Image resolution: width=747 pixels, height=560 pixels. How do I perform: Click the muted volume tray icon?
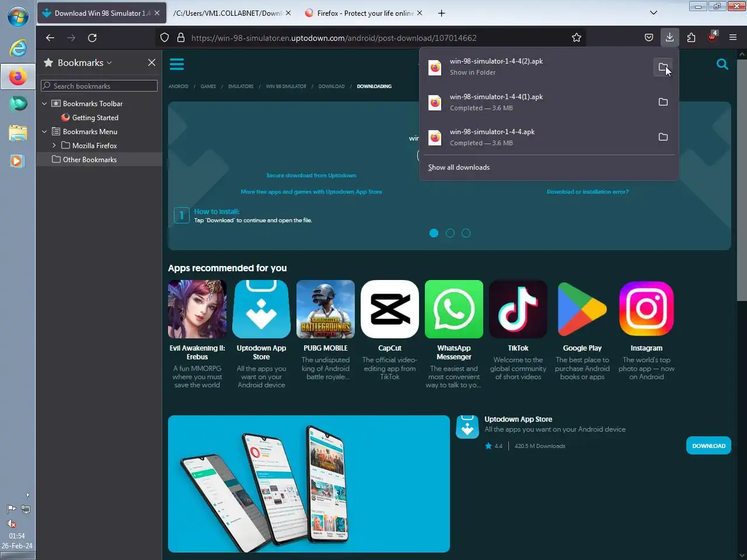coord(11,523)
